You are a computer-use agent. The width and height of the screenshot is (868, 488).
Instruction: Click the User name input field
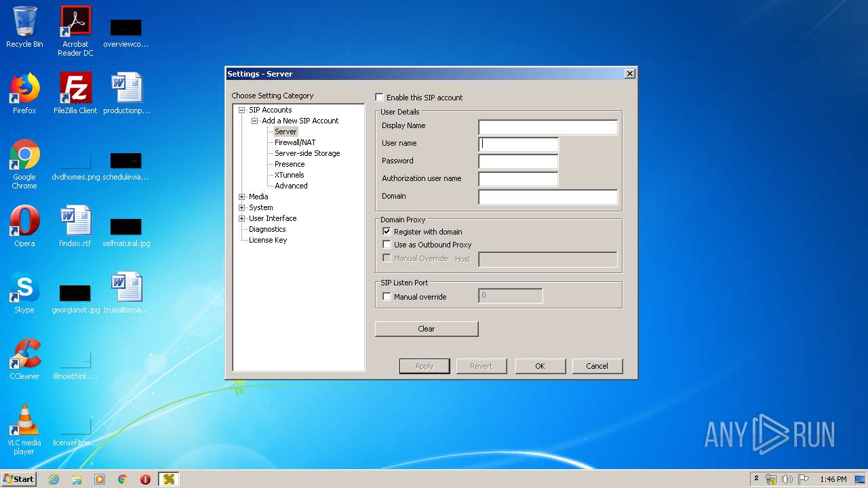click(x=518, y=144)
